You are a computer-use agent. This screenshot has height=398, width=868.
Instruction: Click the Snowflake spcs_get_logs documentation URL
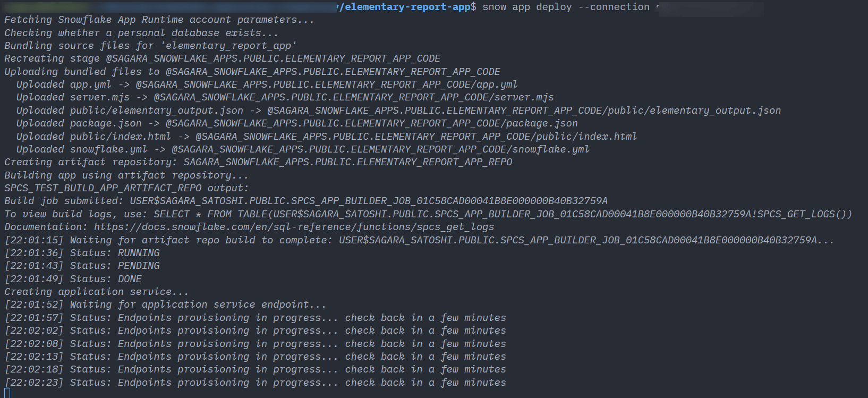pos(294,227)
